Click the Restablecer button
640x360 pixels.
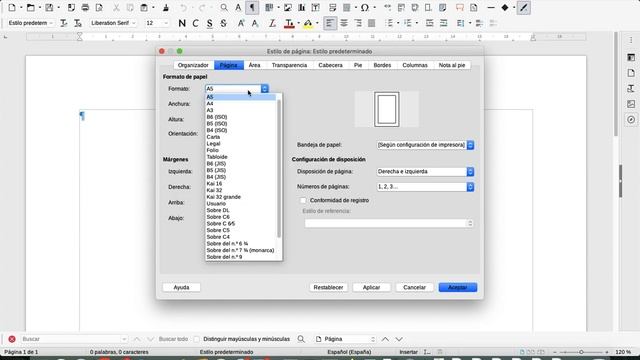click(x=328, y=287)
